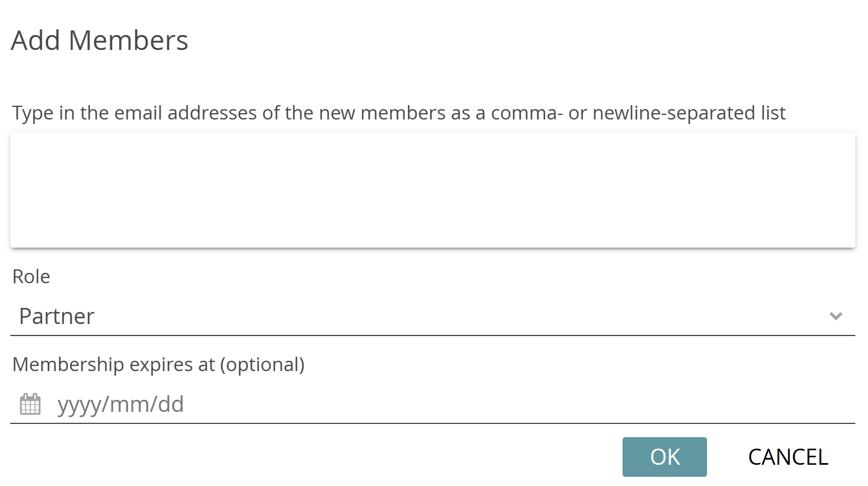Click the chevron on the Role field
This screenshot has width=868, height=486.
coord(836,316)
